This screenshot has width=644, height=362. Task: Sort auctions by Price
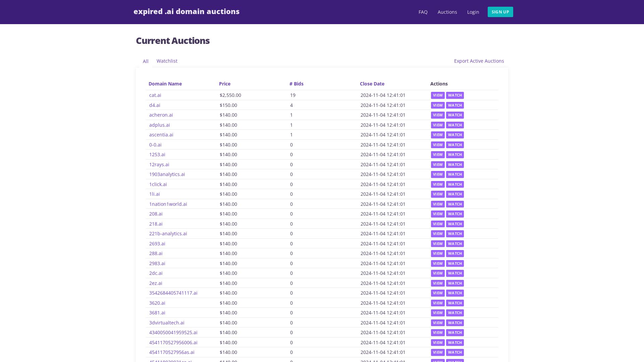pos(224,84)
